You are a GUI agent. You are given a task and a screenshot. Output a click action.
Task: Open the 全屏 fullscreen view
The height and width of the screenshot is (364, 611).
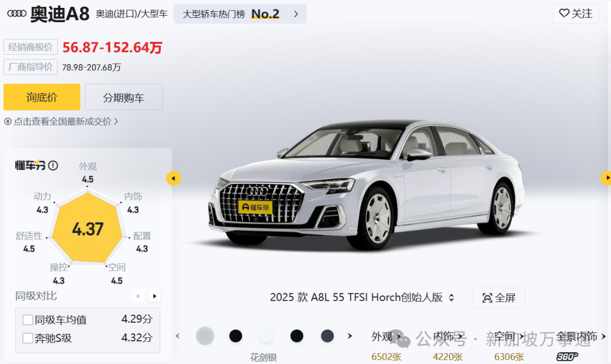tap(498, 298)
